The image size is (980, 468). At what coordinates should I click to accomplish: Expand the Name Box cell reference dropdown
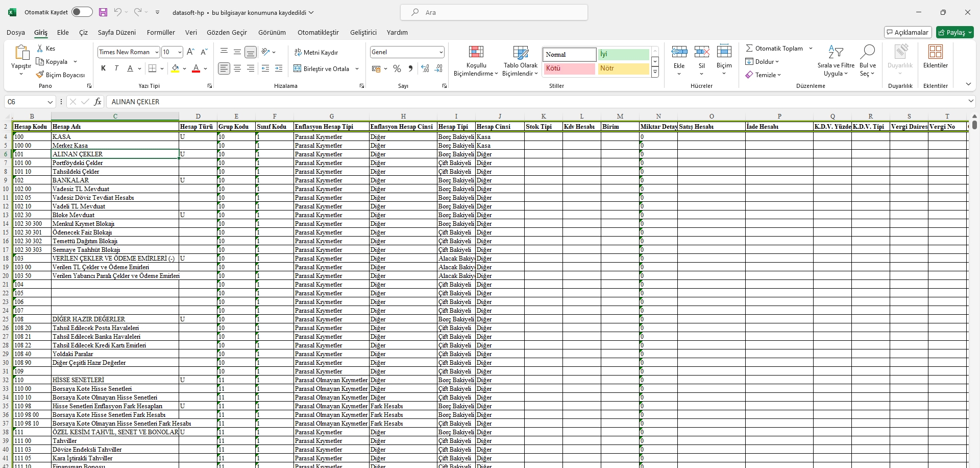pyautogui.click(x=50, y=102)
